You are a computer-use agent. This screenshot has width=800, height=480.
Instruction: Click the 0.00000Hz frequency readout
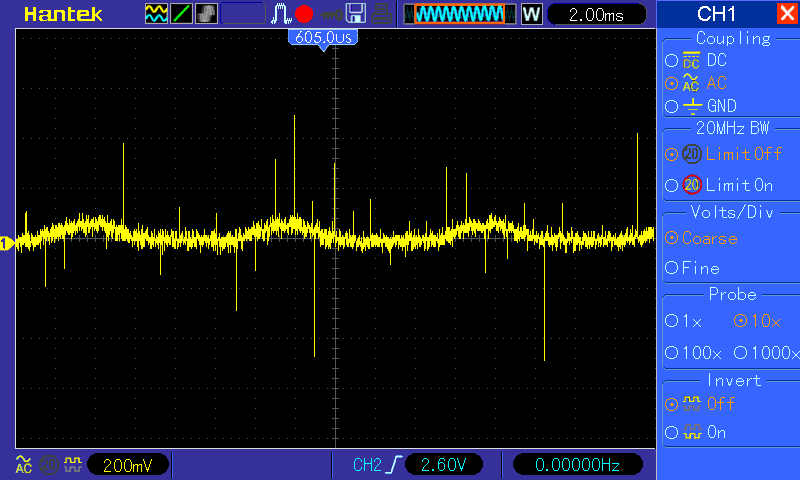(x=577, y=465)
